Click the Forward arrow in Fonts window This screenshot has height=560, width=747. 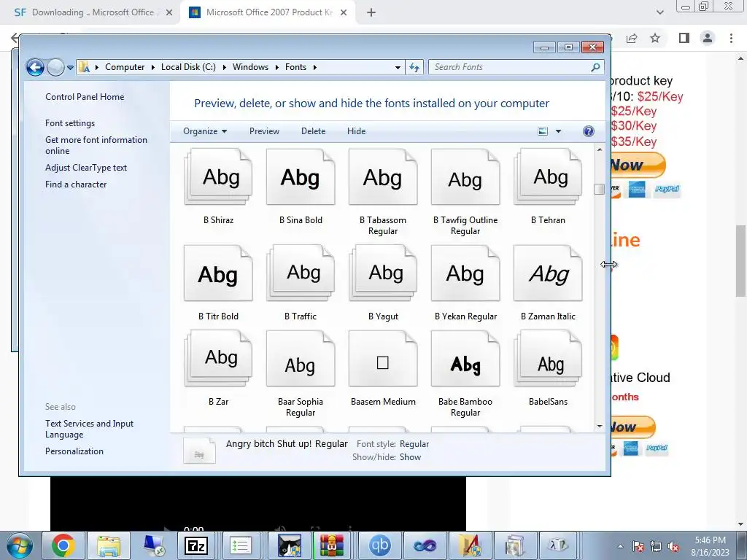click(55, 67)
